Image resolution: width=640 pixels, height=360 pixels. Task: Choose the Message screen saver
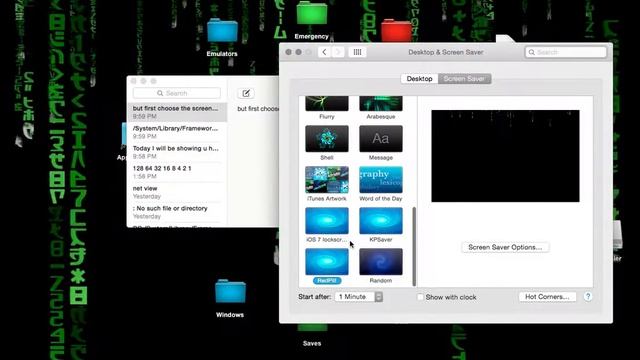click(x=380, y=139)
